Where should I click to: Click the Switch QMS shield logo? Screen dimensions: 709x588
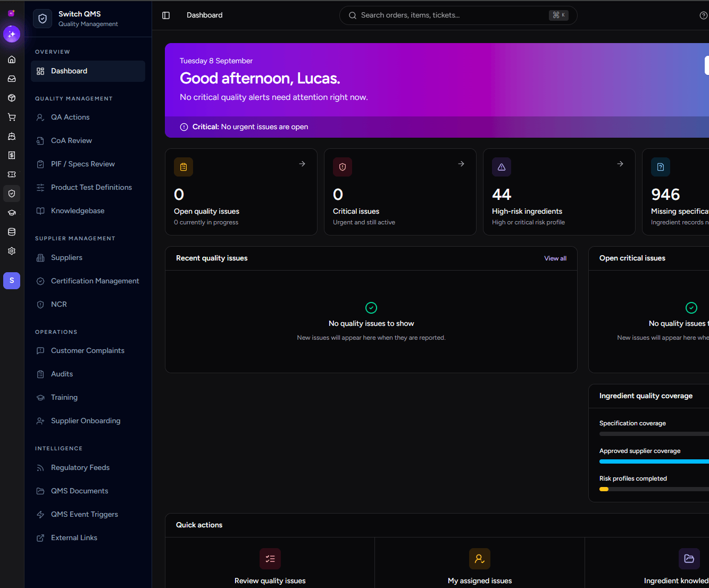click(43, 19)
